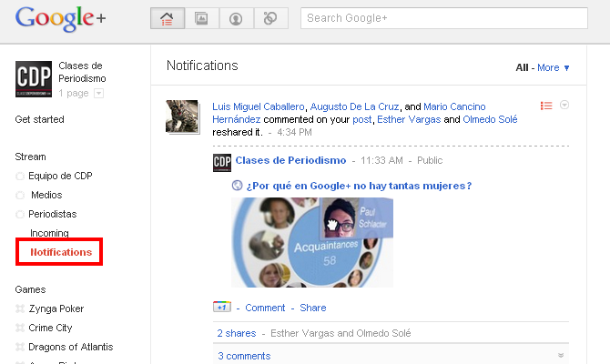Open the Photos icon in top bar

tap(201, 18)
